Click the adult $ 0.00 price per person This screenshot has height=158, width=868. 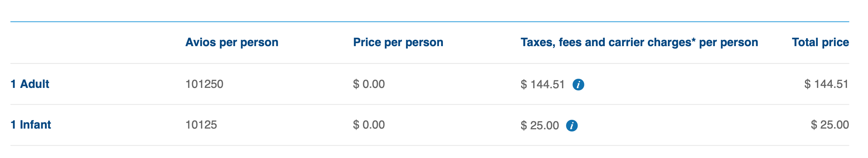click(x=369, y=84)
